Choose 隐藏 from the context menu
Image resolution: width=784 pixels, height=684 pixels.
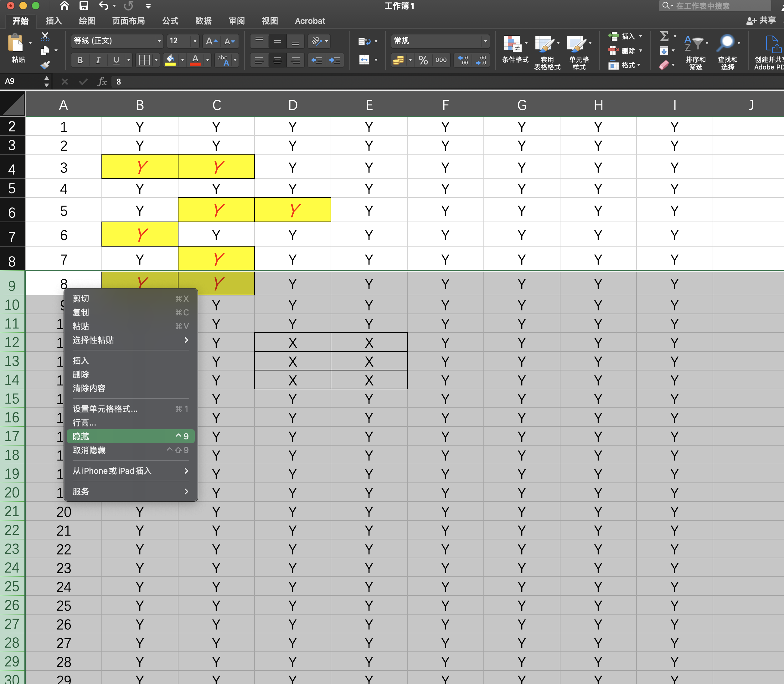point(81,436)
